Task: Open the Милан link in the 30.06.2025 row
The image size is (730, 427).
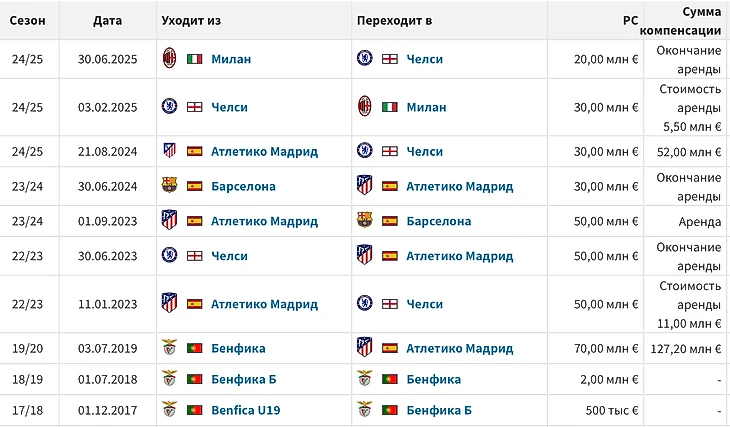Action: click(x=231, y=59)
